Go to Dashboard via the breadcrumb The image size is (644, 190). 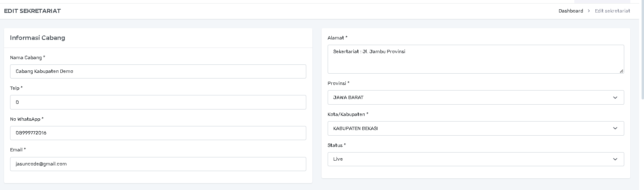(570, 11)
